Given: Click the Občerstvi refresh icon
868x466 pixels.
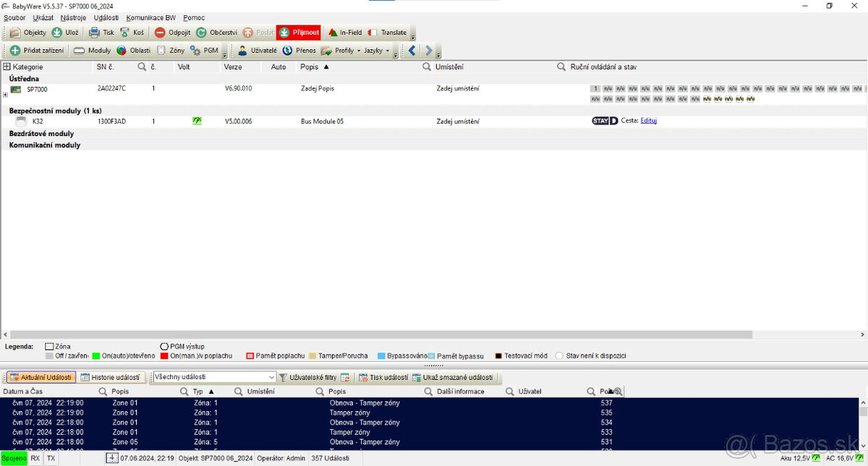Looking at the screenshot, I should point(202,33).
